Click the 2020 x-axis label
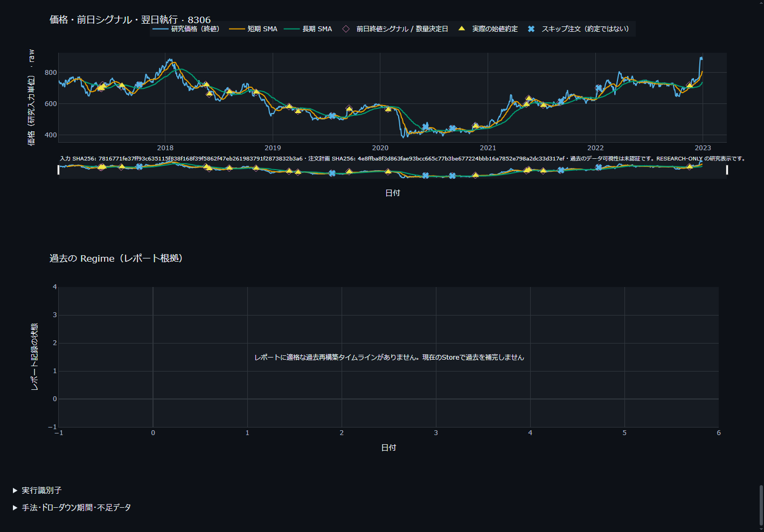This screenshot has height=532, width=764. click(380, 148)
